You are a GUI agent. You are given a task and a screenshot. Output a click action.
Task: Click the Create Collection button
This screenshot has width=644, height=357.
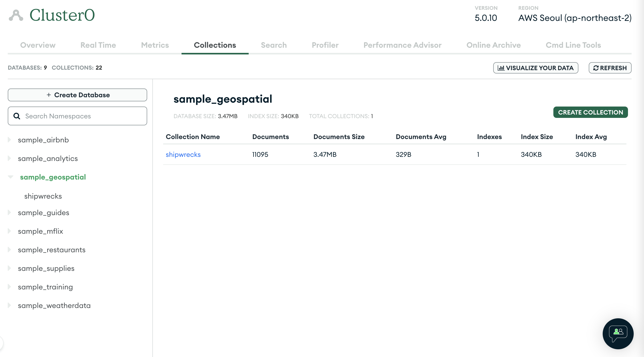point(591,112)
